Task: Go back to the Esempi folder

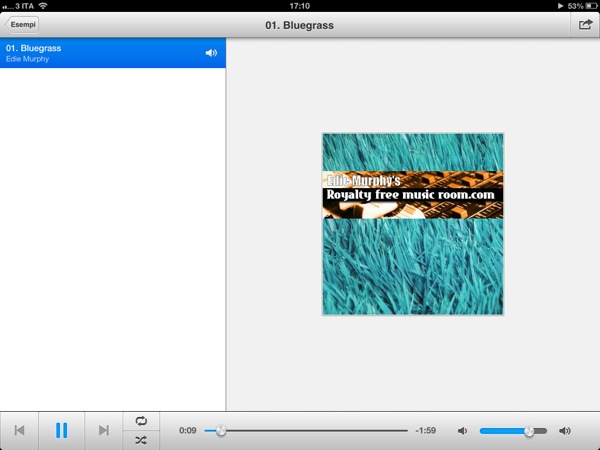Action: [x=22, y=24]
